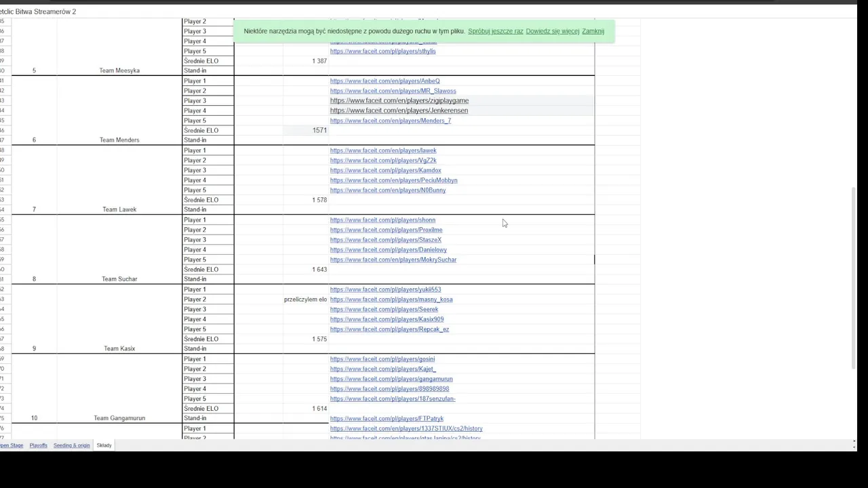Open the faceit link for Danielowy

point(388,250)
